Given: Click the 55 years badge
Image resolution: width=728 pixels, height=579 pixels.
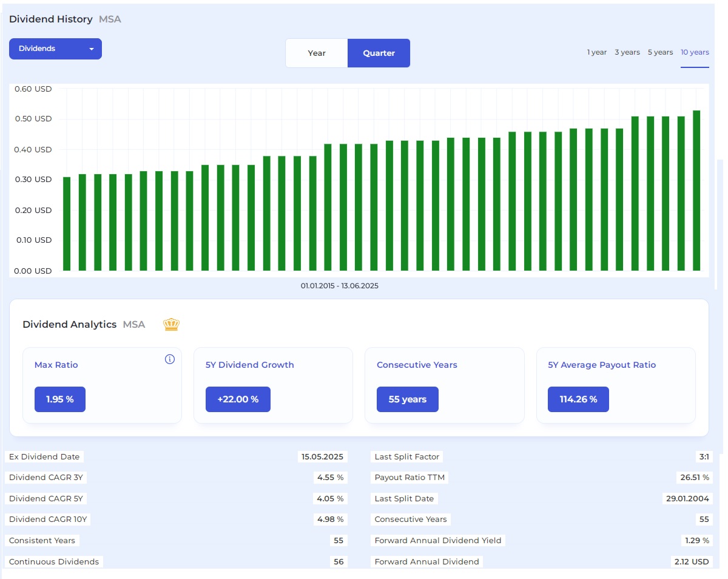Looking at the screenshot, I should click(408, 399).
